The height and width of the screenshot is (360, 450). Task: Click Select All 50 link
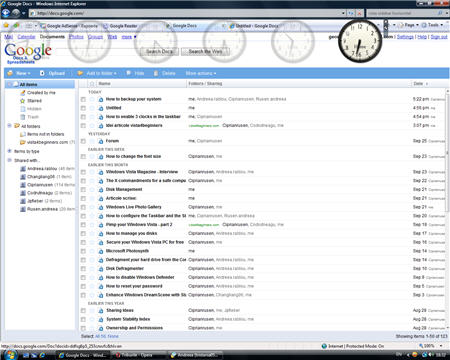(100, 336)
